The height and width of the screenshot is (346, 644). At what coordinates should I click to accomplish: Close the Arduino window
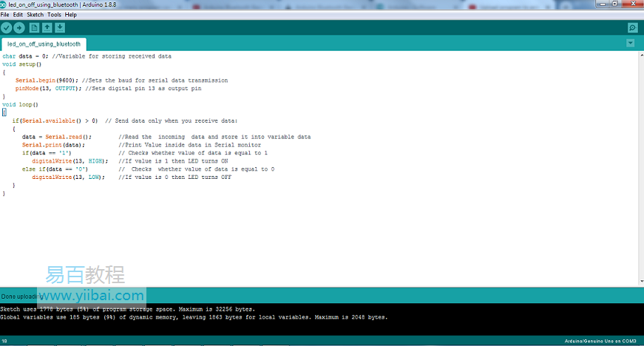coord(632,4)
